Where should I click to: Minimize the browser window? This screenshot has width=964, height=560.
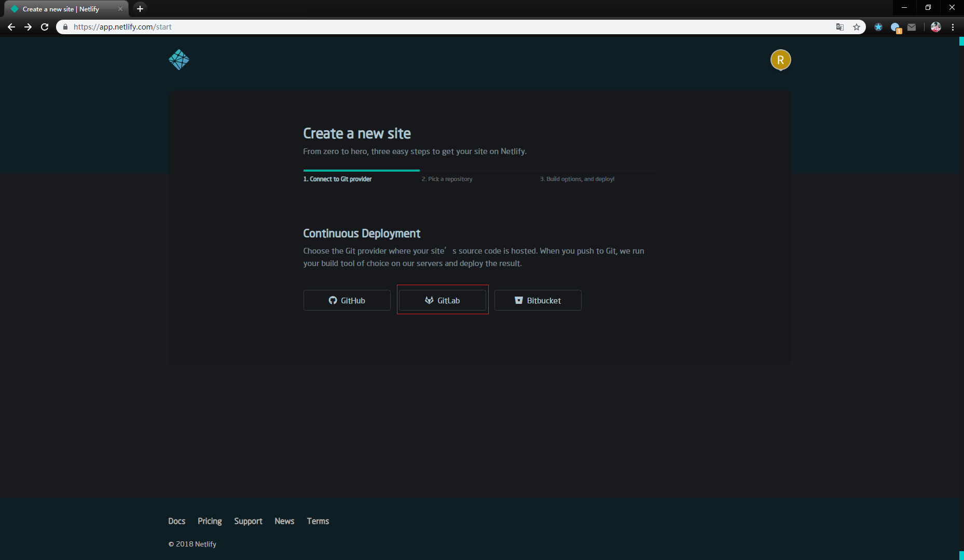[x=904, y=7]
